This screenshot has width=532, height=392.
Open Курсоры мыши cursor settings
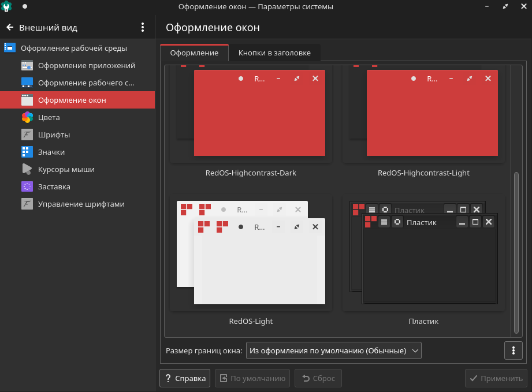[x=66, y=169]
